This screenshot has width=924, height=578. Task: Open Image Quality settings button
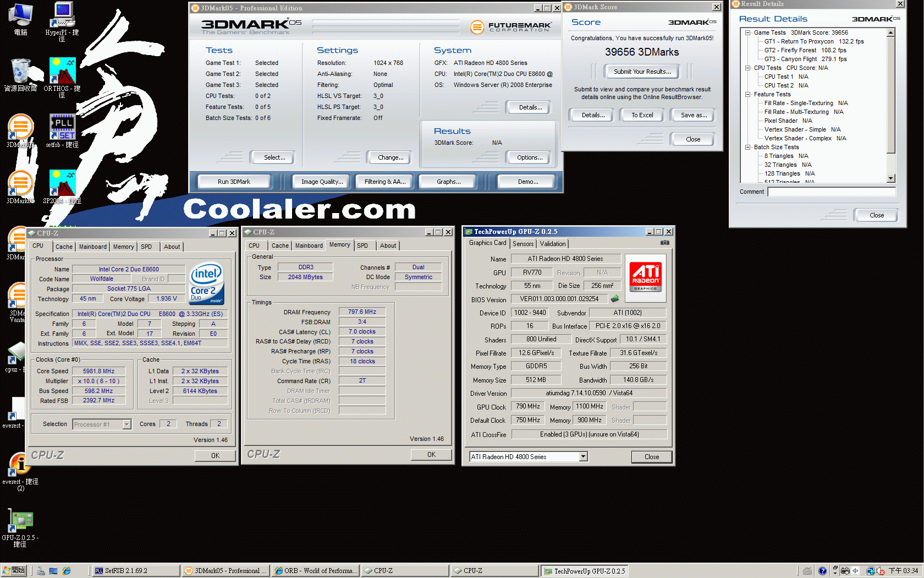[322, 182]
